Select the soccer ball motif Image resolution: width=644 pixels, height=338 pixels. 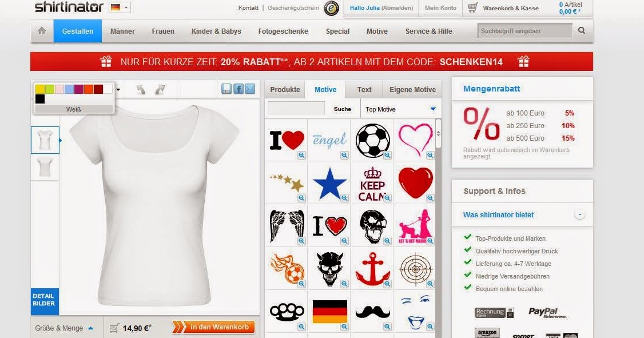click(372, 141)
